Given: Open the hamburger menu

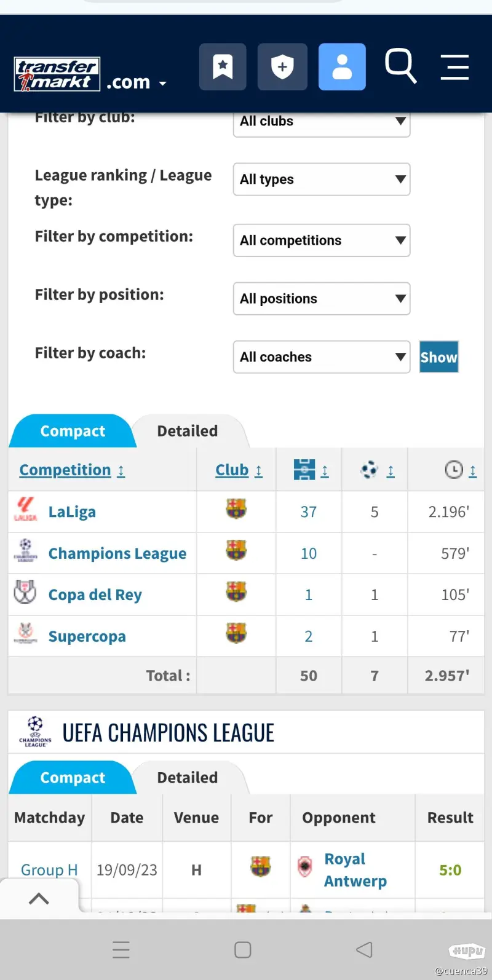Looking at the screenshot, I should coord(455,67).
